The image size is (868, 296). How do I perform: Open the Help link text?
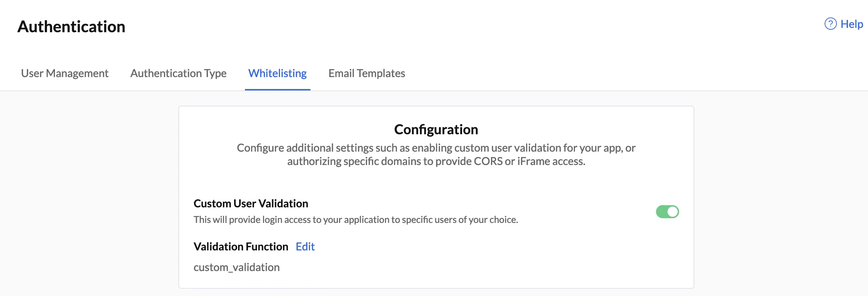(852, 24)
